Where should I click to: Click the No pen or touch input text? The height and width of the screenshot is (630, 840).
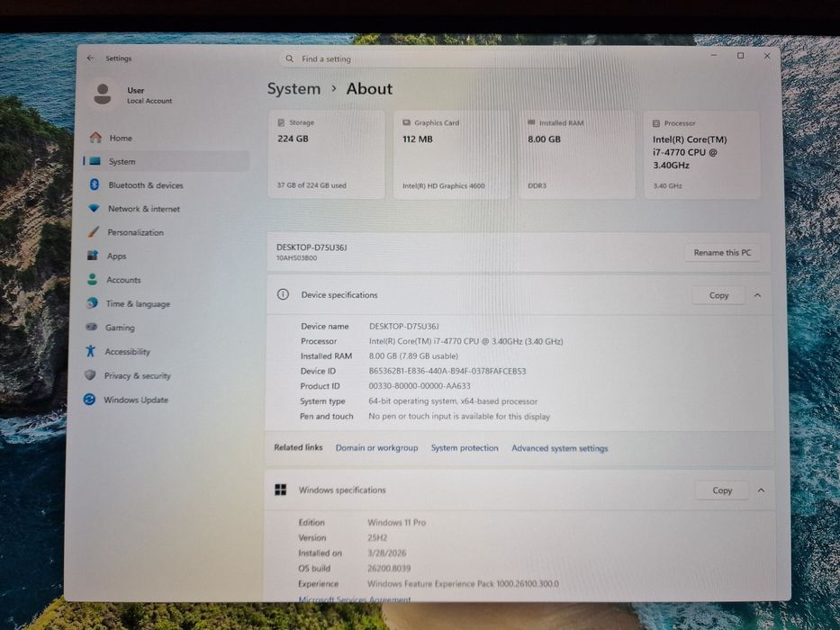point(459,416)
